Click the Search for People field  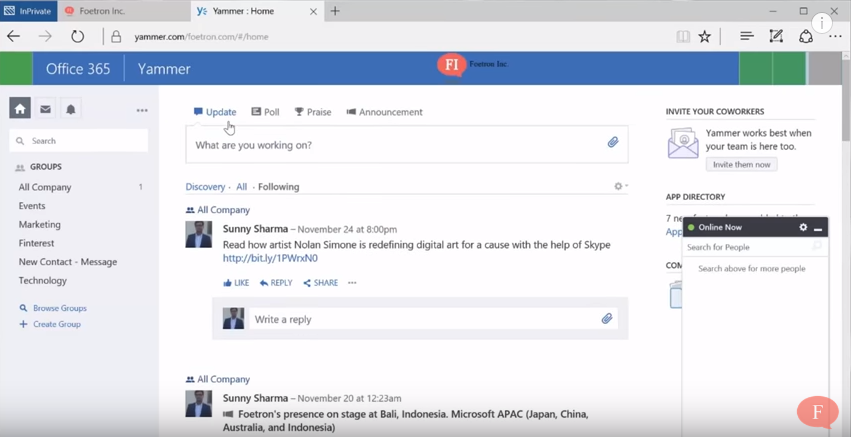tap(755, 247)
